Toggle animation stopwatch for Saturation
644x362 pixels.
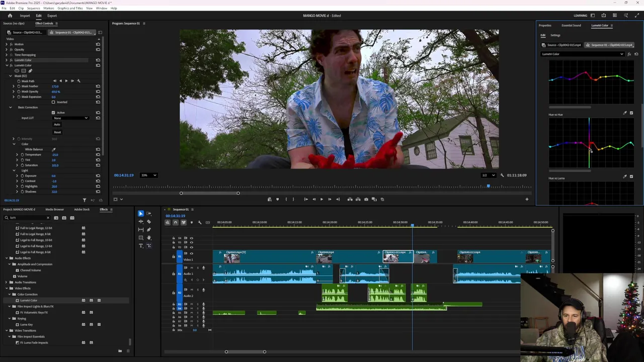22,165
